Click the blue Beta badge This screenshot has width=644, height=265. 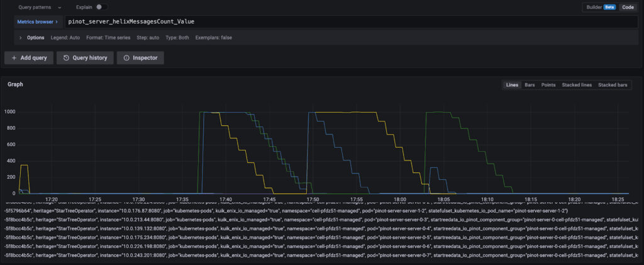(x=609, y=7)
